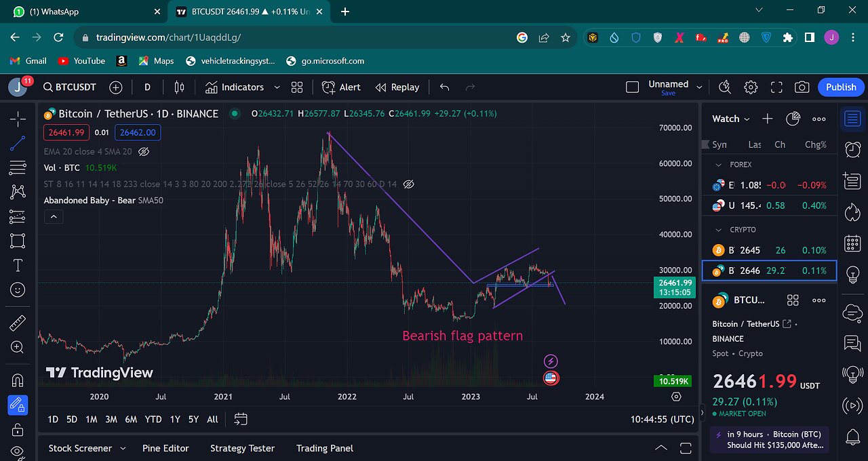The image size is (868, 461).
Task: Expand the Watch list name dropdown
Action: [x=731, y=119]
